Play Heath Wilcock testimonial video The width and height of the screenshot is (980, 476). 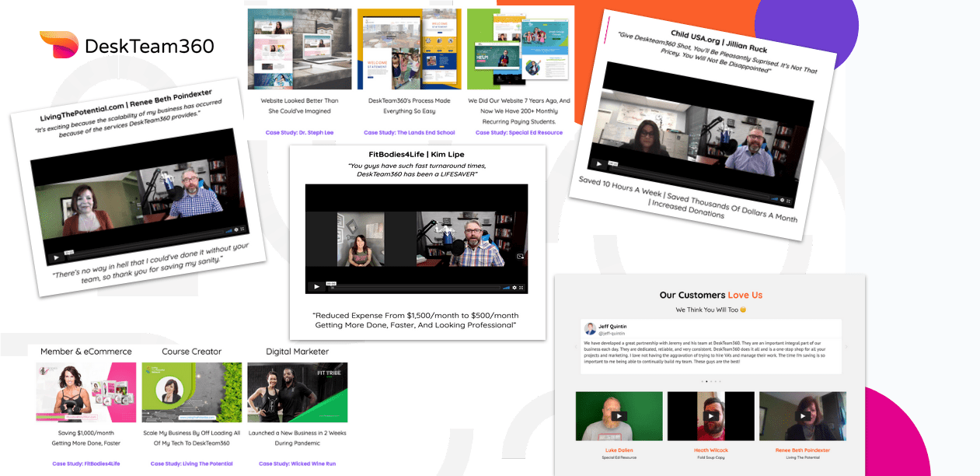coord(711,416)
